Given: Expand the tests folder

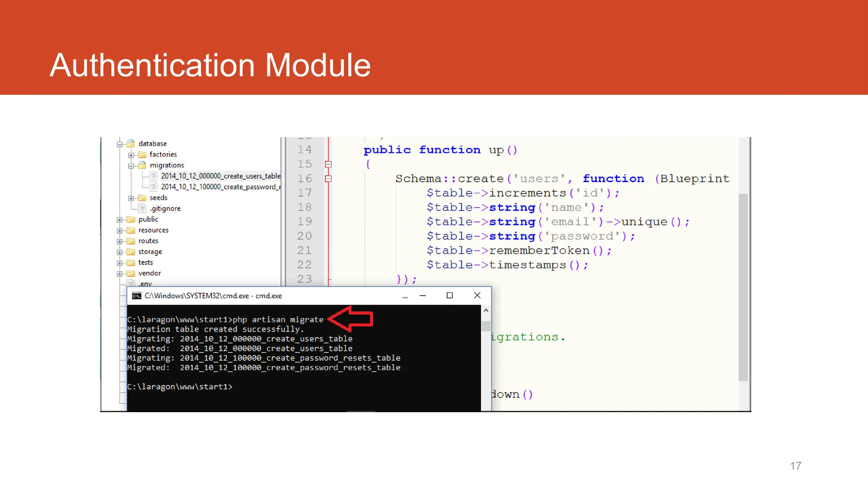Looking at the screenshot, I should pyautogui.click(x=120, y=263).
